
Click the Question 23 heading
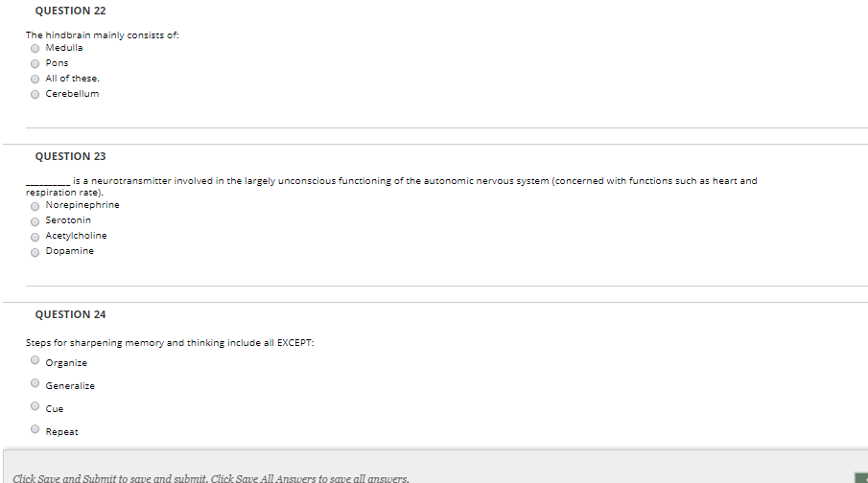click(x=70, y=156)
